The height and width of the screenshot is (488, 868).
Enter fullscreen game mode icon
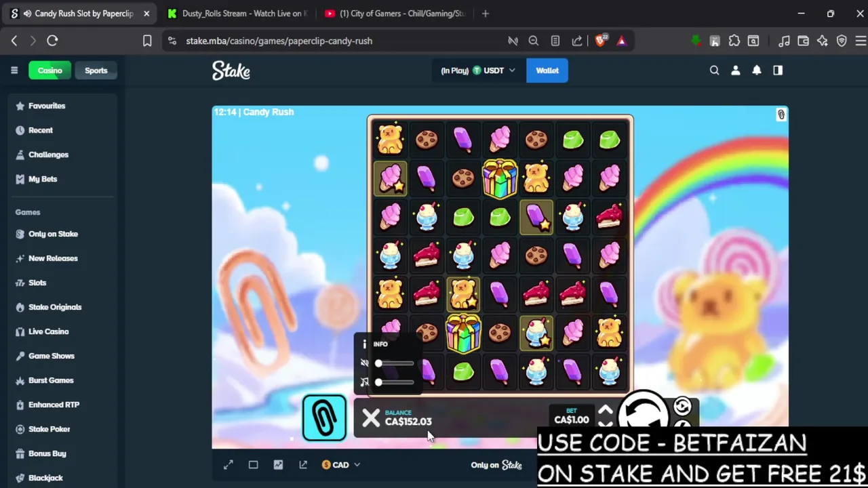[x=229, y=465]
